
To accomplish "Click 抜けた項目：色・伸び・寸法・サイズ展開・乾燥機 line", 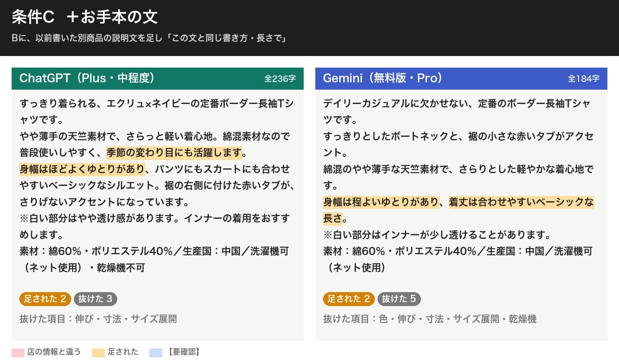I will pos(430,319).
